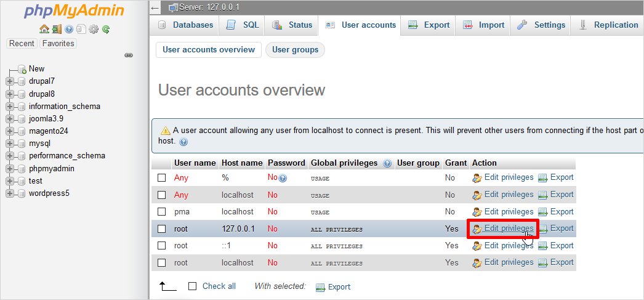
Task: Expand the mysql database tree node
Action: [10, 144]
